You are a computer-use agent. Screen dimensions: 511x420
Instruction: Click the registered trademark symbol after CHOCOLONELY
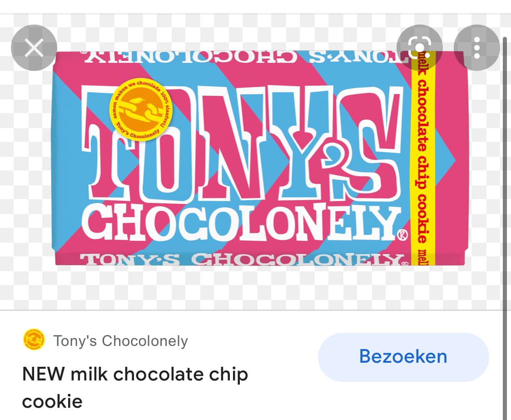pyautogui.click(x=402, y=235)
